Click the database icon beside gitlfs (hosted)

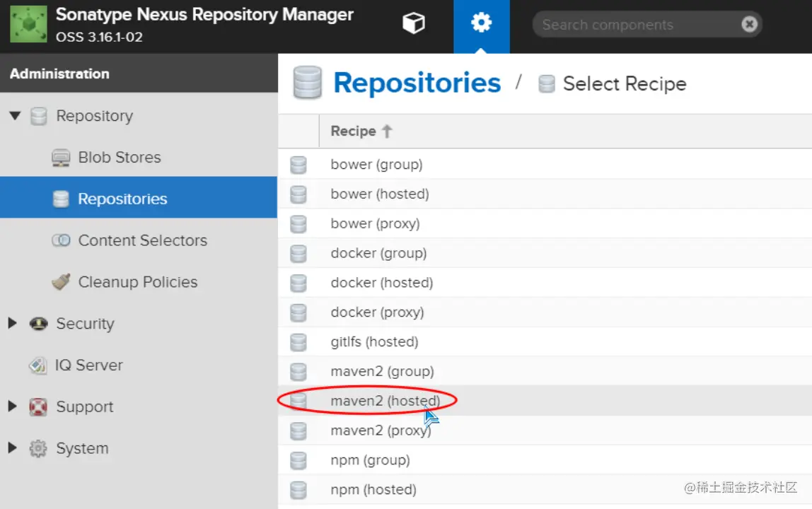[298, 341]
